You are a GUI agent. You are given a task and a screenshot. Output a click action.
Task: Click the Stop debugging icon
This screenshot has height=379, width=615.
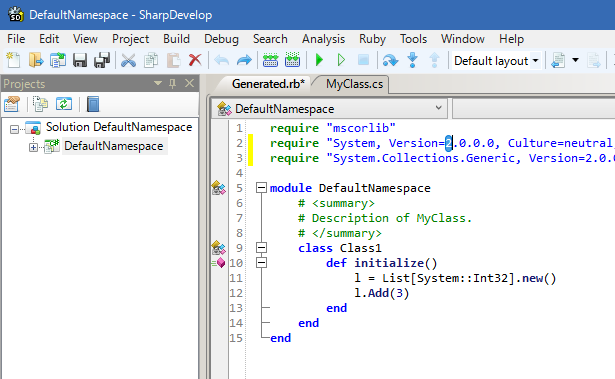[x=364, y=60]
